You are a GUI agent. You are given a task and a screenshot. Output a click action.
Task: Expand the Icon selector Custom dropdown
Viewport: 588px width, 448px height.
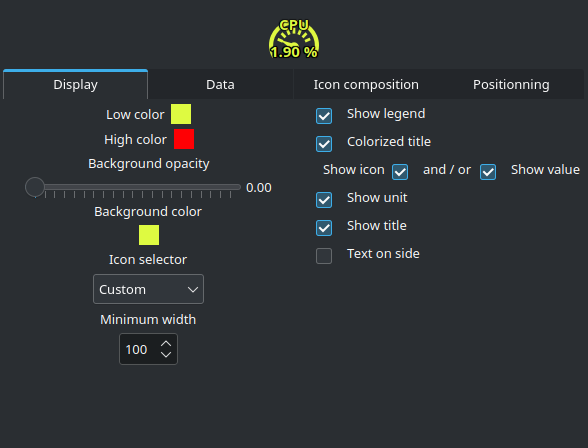click(x=148, y=289)
